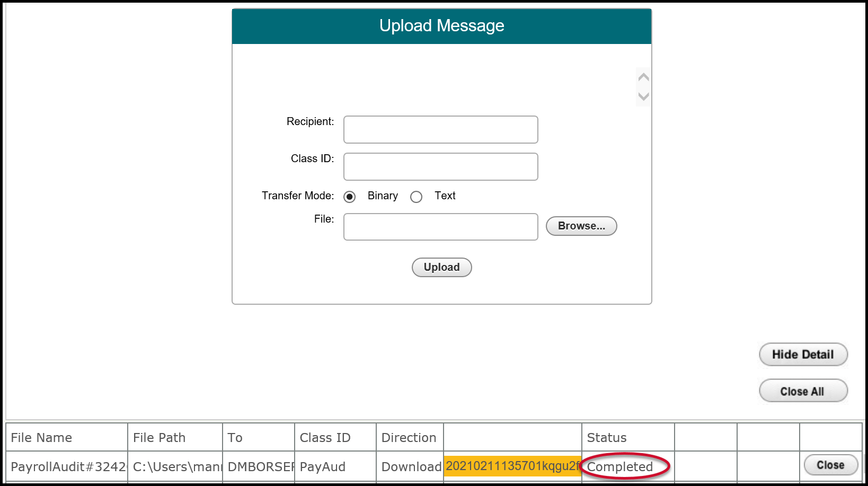Click the Class ID input field
Viewport: 868px width, 486px height.
coord(440,166)
